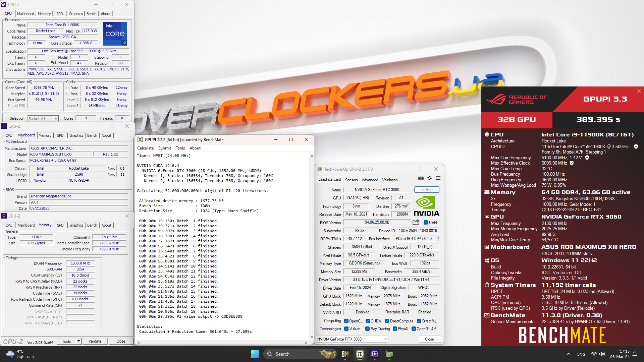Open the About menu in GPUPI
This screenshot has width=644, height=362.
(195, 148)
